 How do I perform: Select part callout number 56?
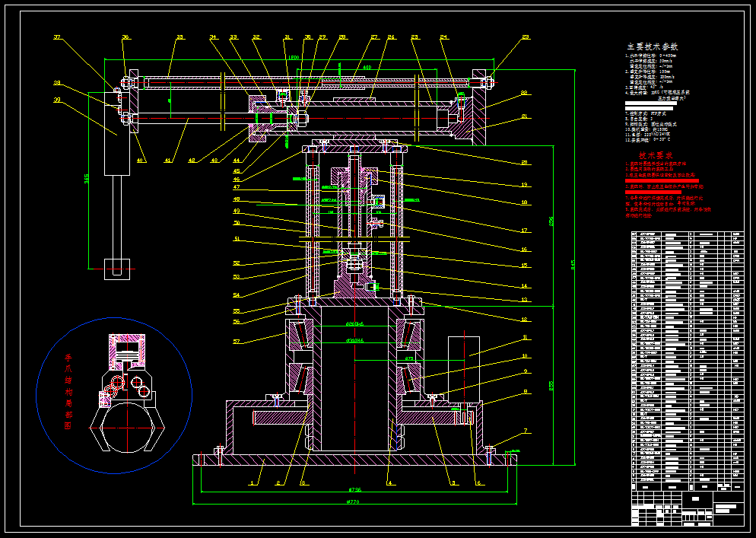point(237,321)
